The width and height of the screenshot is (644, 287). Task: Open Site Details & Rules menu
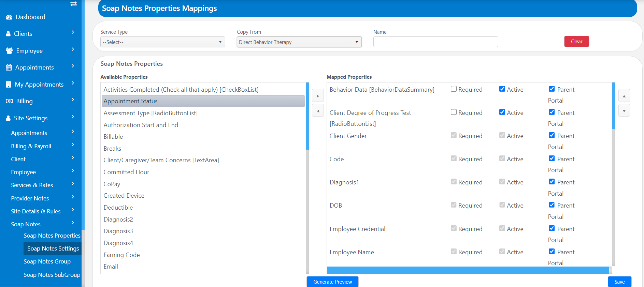[x=36, y=211]
